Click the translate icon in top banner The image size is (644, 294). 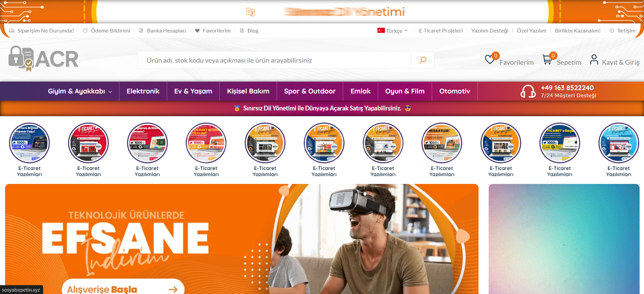point(250,12)
